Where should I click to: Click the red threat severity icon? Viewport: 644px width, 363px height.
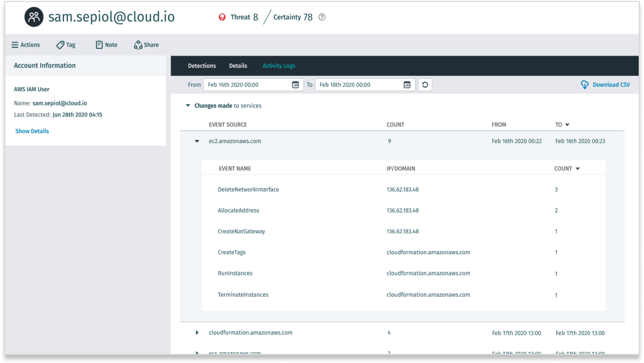point(222,17)
